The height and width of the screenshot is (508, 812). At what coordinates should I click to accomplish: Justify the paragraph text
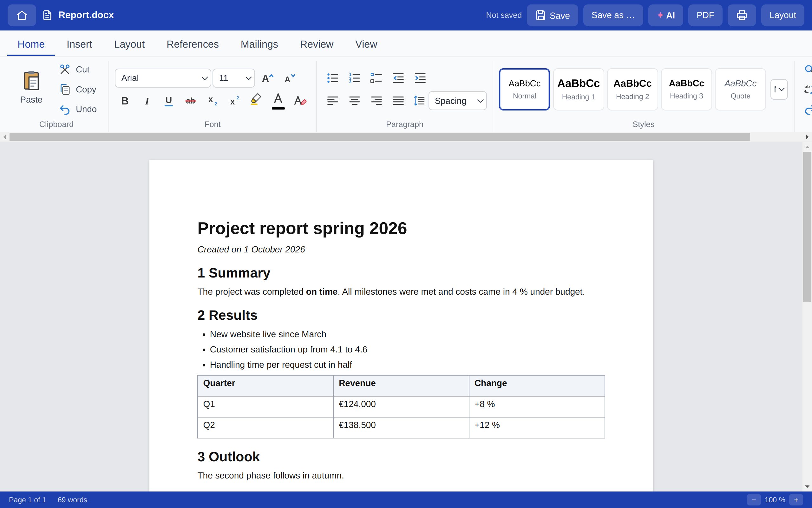(x=398, y=100)
